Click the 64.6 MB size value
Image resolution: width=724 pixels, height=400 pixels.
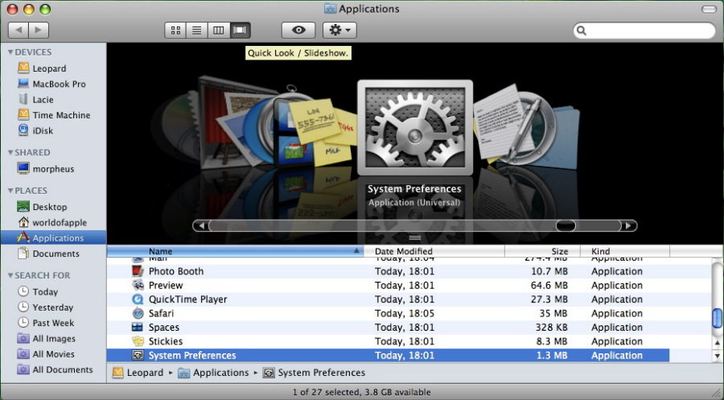pos(549,285)
